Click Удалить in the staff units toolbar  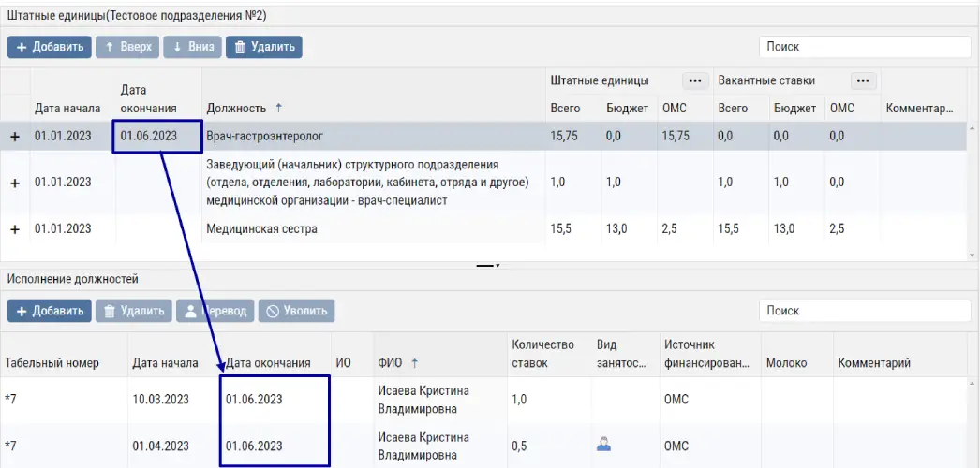pyautogui.click(x=264, y=47)
